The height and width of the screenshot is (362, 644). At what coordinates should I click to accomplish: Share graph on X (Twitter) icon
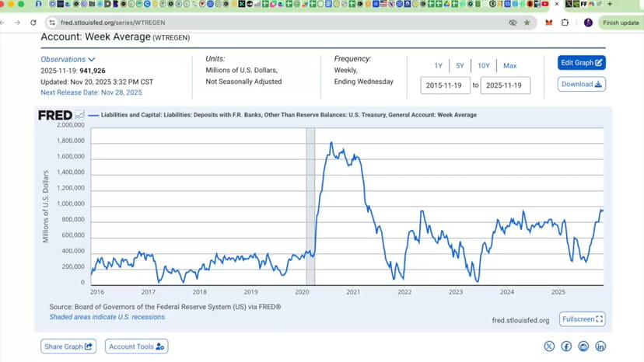[549, 346]
